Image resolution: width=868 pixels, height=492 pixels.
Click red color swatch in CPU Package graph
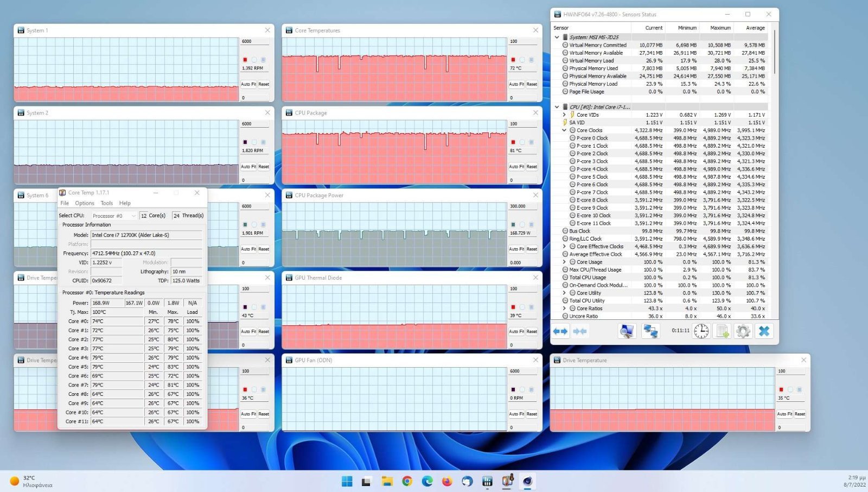tap(513, 142)
